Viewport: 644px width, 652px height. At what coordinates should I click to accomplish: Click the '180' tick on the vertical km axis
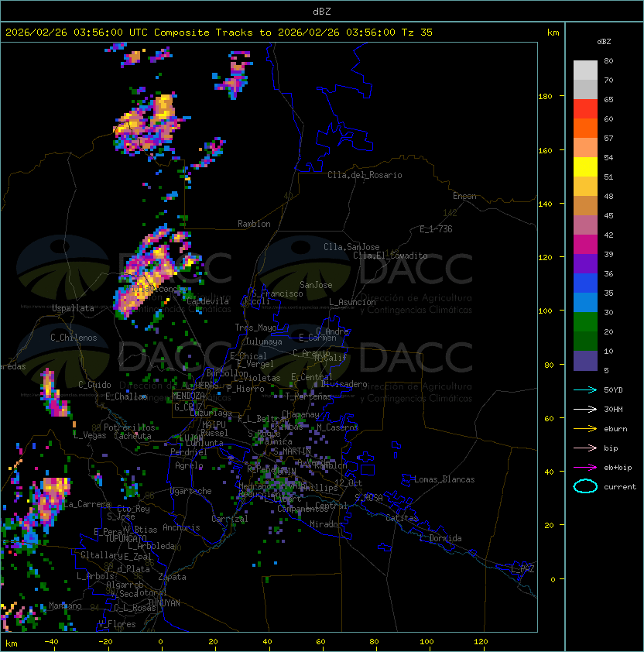click(545, 97)
